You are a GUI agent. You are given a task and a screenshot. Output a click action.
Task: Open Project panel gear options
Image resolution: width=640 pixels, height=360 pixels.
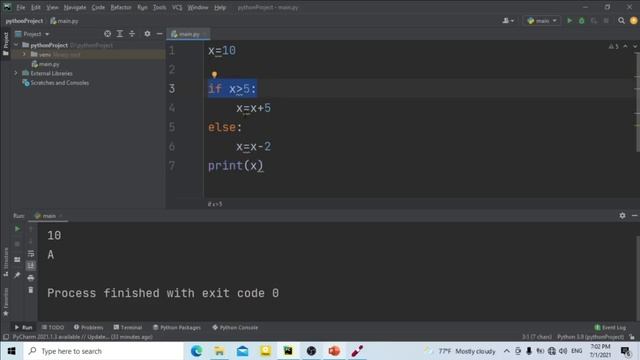(x=147, y=34)
